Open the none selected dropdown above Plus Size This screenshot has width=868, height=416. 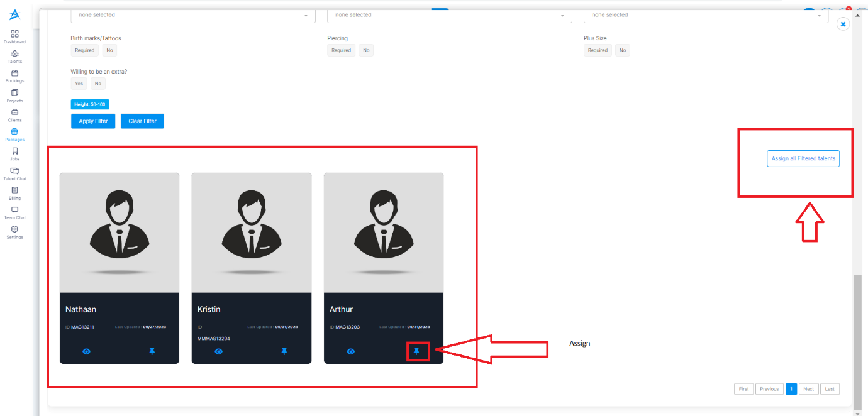pyautogui.click(x=706, y=15)
